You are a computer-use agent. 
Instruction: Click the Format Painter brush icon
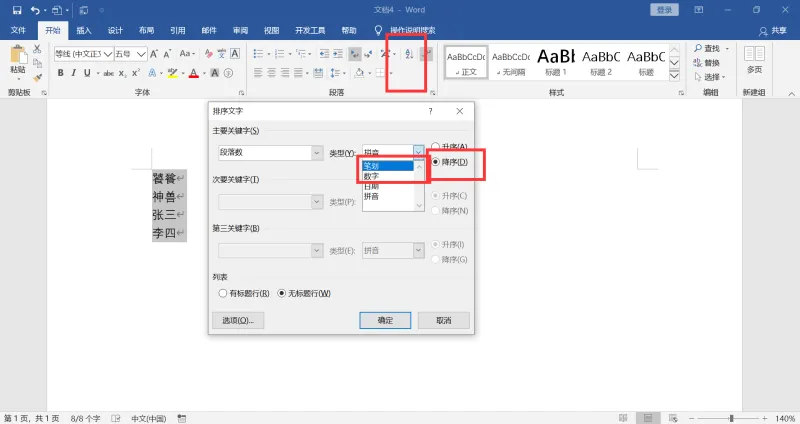[37, 78]
